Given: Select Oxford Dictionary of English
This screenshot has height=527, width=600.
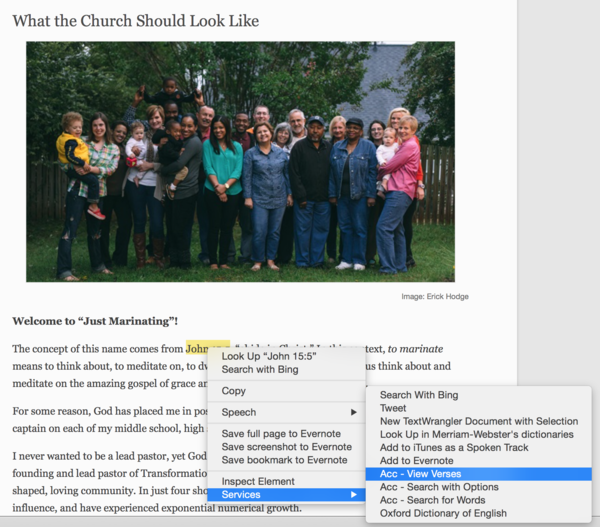Looking at the screenshot, I should 479,513.
